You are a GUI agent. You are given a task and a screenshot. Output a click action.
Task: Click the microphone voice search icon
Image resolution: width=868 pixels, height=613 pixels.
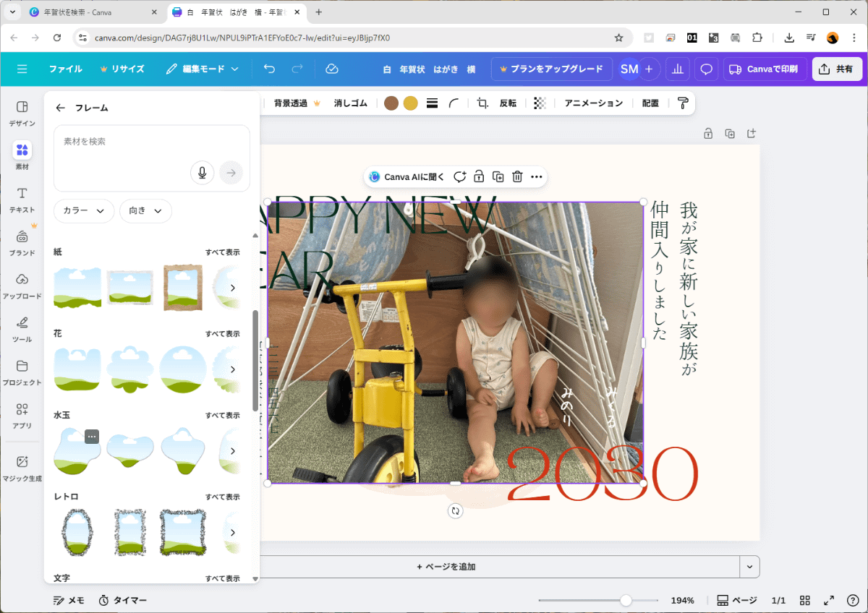coord(203,173)
